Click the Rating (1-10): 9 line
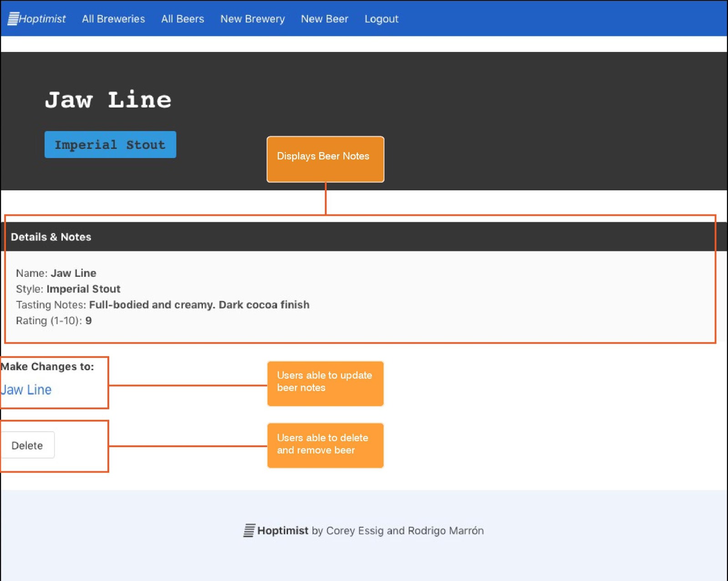The image size is (728, 581). point(54,321)
